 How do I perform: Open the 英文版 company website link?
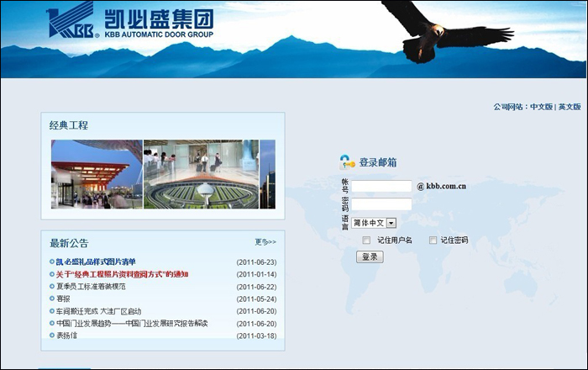[x=570, y=107]
